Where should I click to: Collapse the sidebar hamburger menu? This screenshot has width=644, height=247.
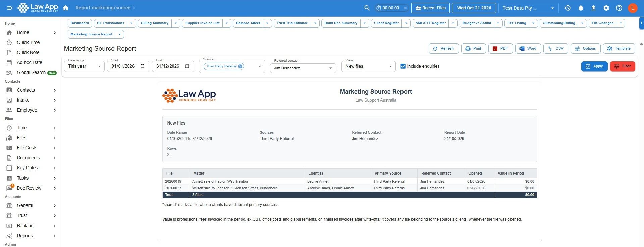pyautogui.click(x=10, y=8)
